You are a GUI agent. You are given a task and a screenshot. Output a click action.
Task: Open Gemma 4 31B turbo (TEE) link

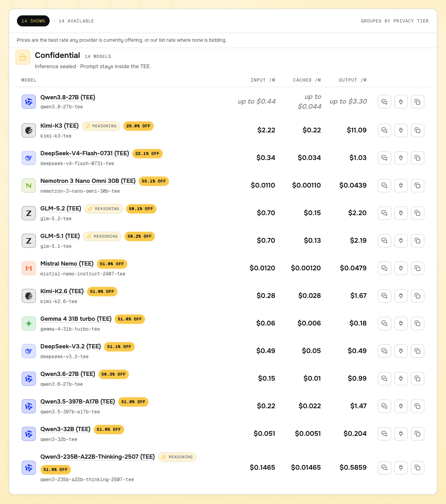click(x=76, y=319)
